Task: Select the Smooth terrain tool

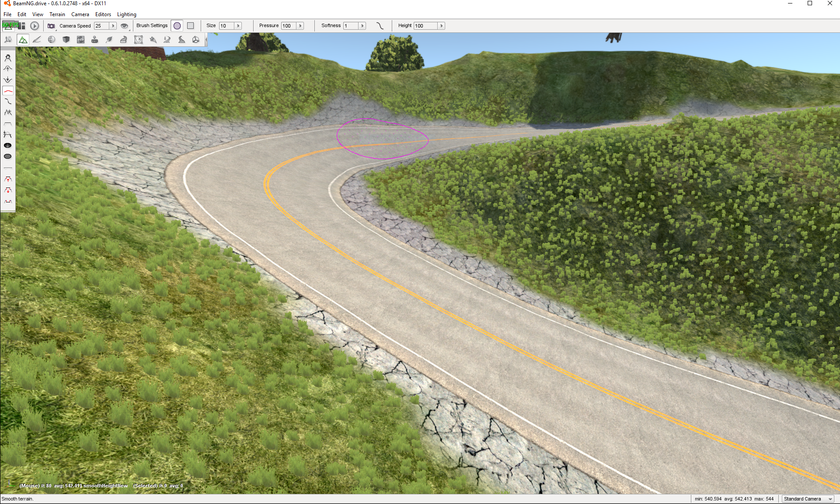Action: (8, 90)
